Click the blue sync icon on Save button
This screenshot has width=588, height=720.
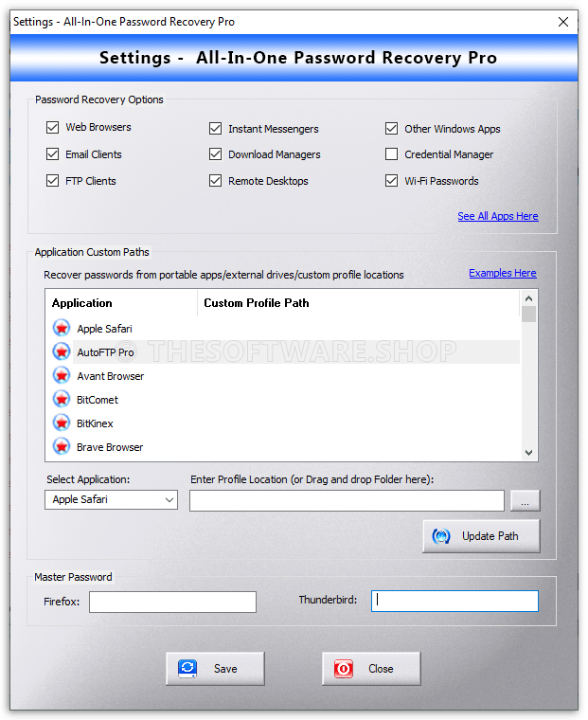pyautogui.click(x=187, y=669)
